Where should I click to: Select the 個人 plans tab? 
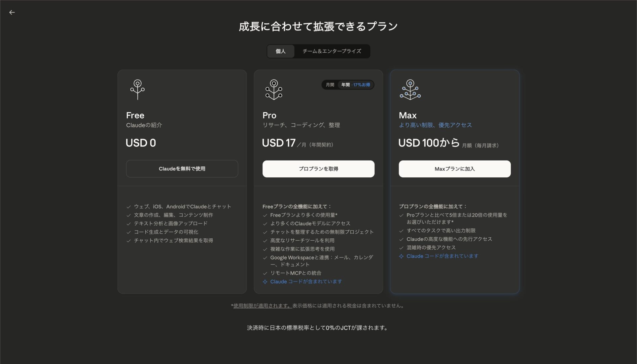280,51
